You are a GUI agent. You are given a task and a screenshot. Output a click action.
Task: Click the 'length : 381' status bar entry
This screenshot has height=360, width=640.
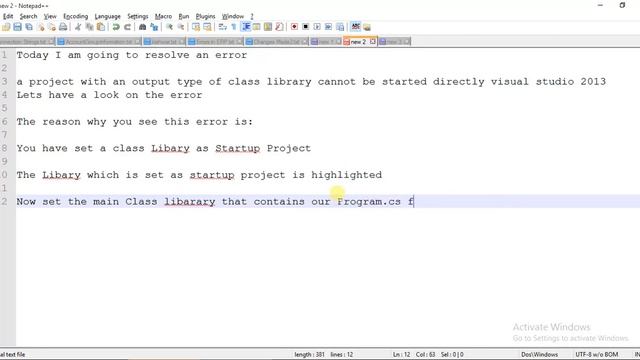point(309,354)
